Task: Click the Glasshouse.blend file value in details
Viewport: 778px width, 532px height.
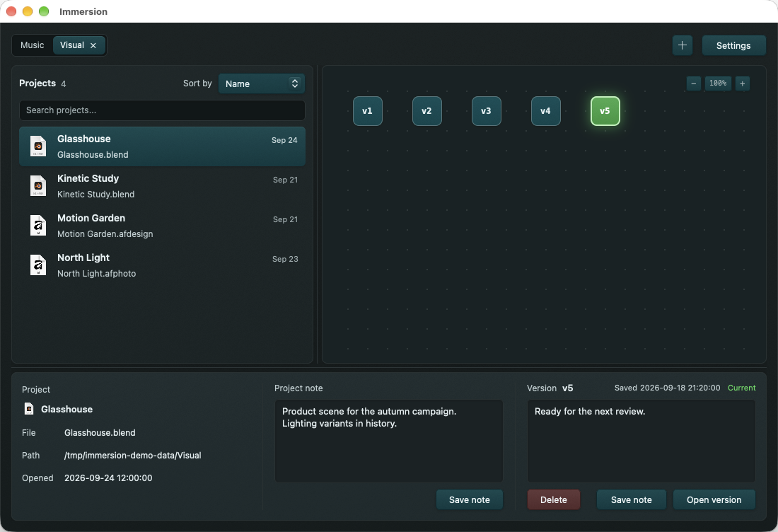Action: [100, 433]
